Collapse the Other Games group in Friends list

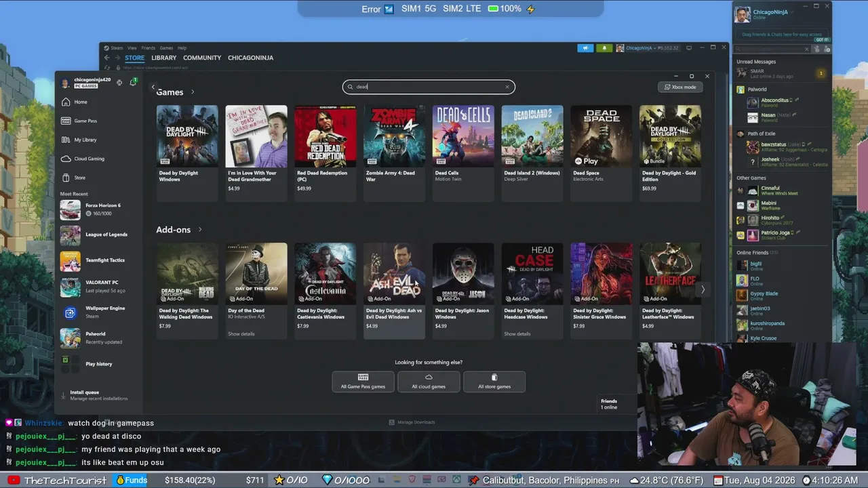751,178
